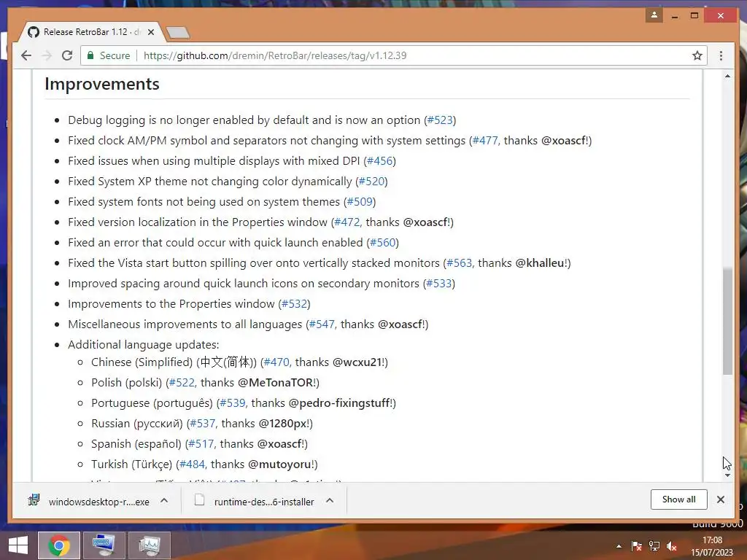The width and height of the screenshot is (747, 560).
Task: Switch to Chrome in the taskbar
Action: [x=59, y=545]
